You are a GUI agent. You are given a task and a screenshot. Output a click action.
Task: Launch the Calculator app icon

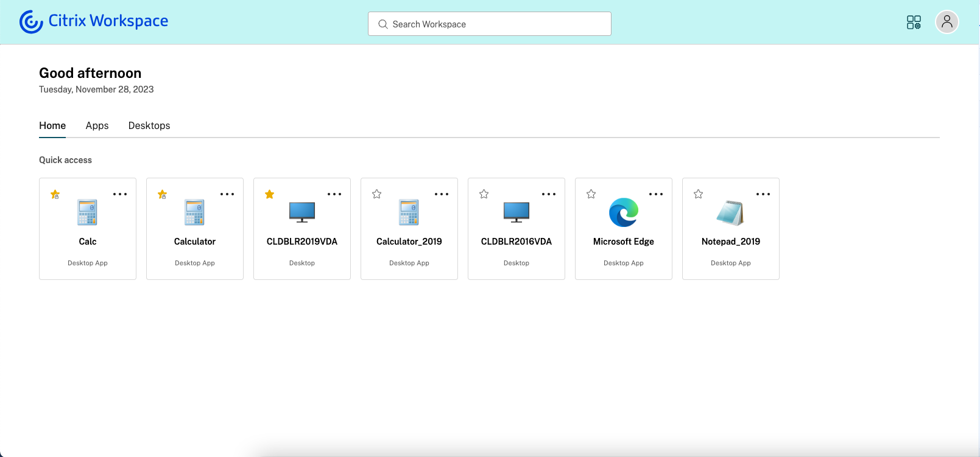tap(195, 212)
